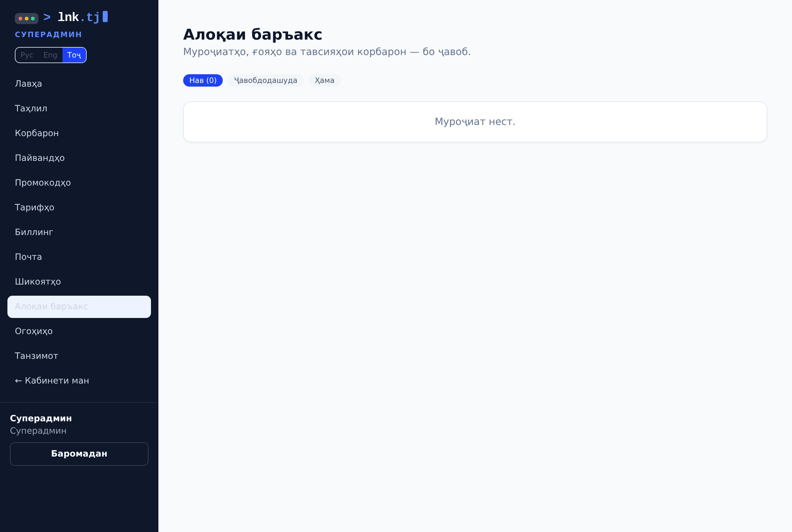Select the Нав (0) filter tab

(x=203, y=80)
